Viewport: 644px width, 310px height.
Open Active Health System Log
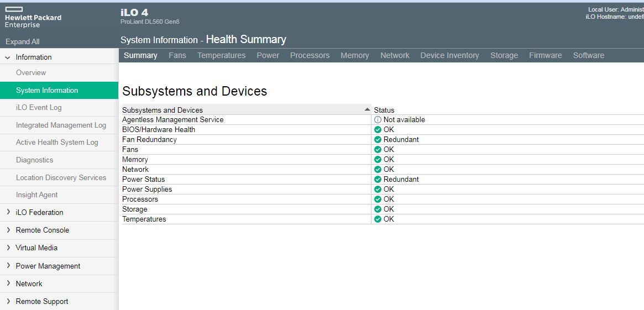[x=57, y=143]
